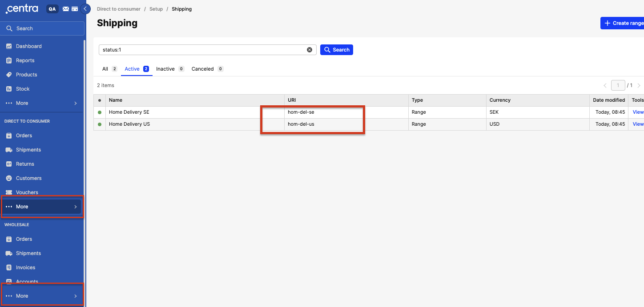Screen dimensions: 644x307
Task: Clear the status:1 search filter
Action: pos(310,50)
